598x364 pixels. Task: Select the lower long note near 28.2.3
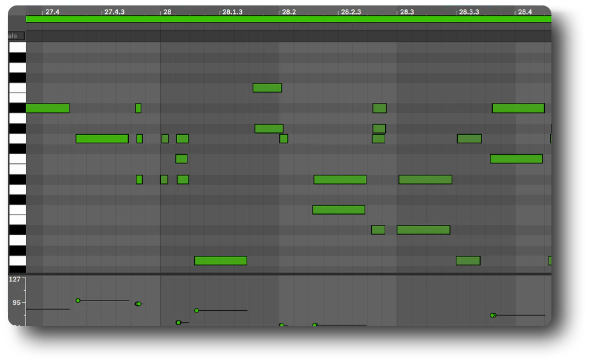coord(339,209)
